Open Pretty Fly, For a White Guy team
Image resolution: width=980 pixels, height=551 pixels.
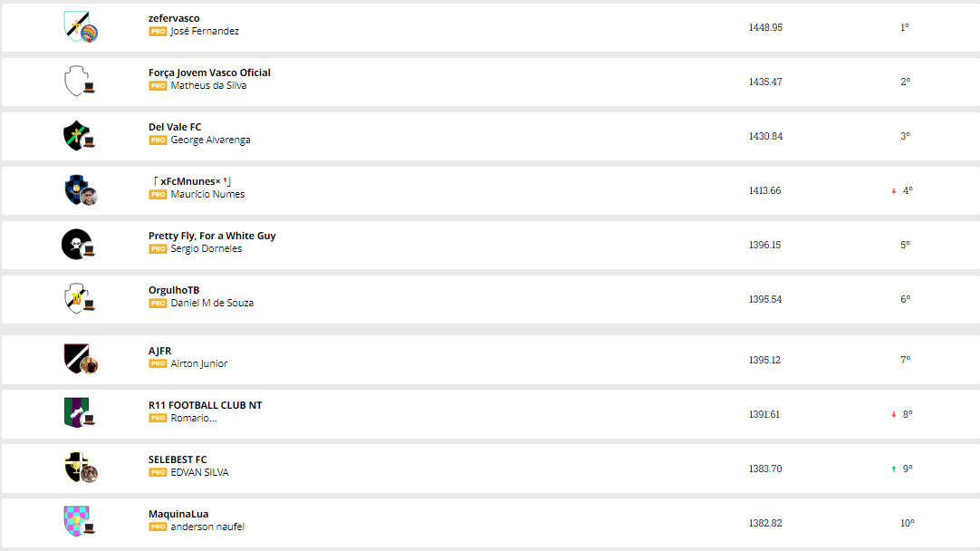tap(212, 236)
